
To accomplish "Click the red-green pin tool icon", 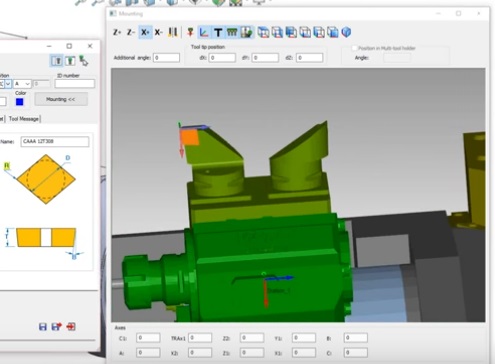I will coord(190,32).
